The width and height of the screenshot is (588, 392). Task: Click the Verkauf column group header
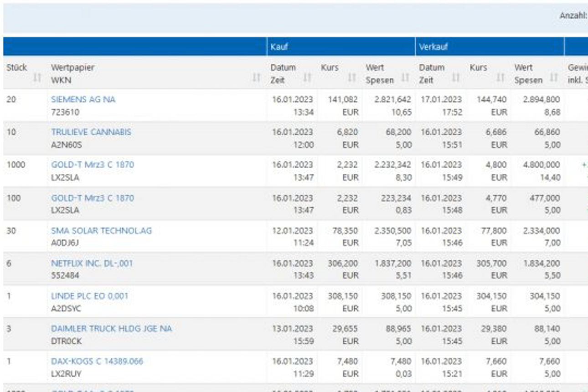click(x=429, y=46)
